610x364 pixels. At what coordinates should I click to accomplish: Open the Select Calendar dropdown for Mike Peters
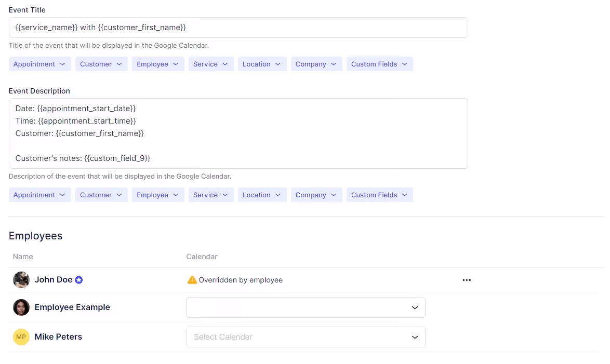tap(306, 337)
